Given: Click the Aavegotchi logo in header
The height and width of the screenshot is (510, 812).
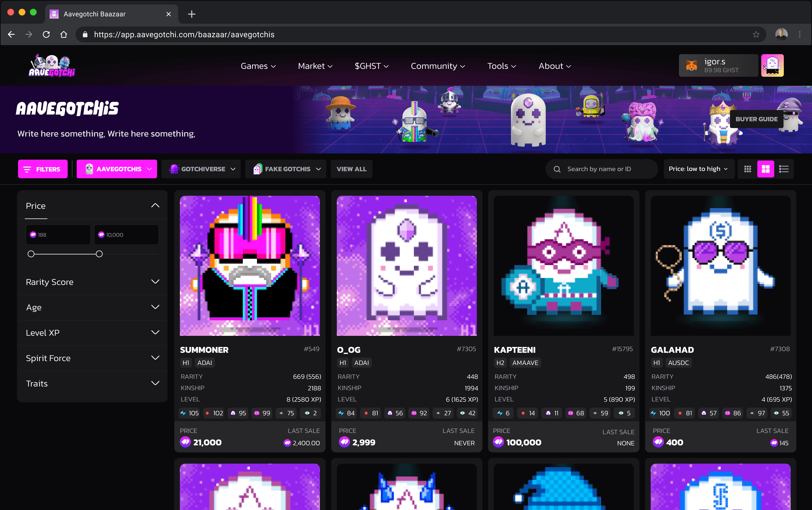Looking at the screenshot, I should click(x=52, y=66).
